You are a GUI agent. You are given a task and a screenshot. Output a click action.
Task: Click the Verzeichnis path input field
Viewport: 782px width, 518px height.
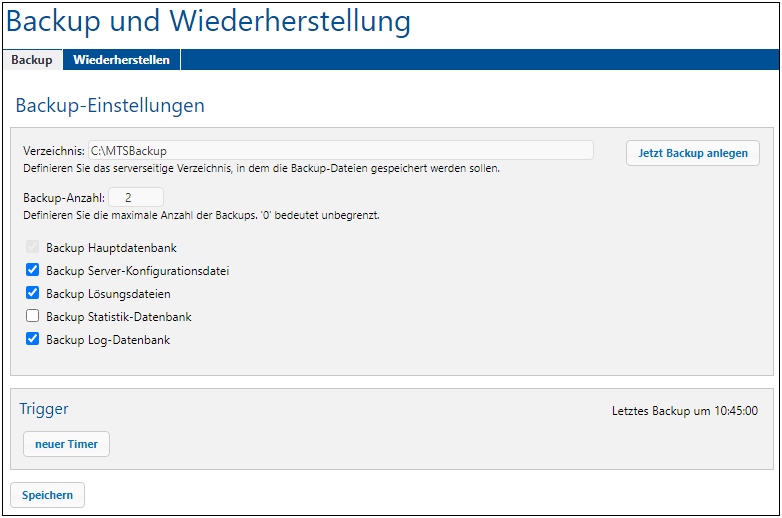point(340,150)
